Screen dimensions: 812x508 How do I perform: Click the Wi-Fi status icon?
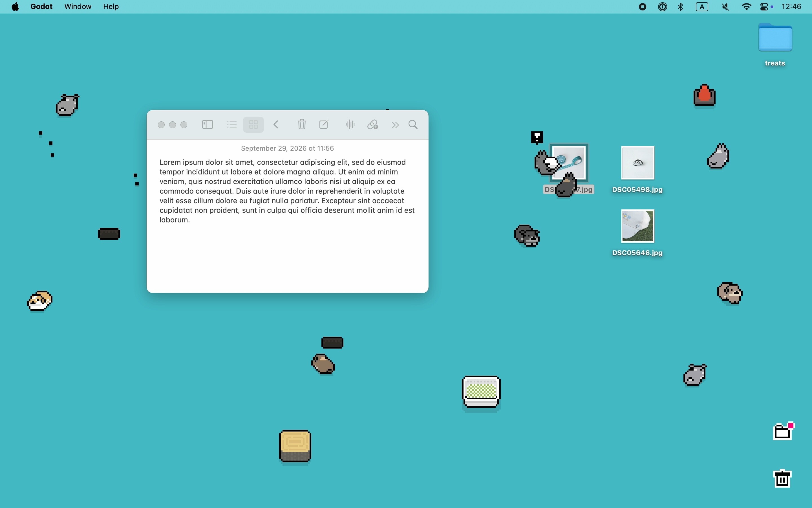746,7
